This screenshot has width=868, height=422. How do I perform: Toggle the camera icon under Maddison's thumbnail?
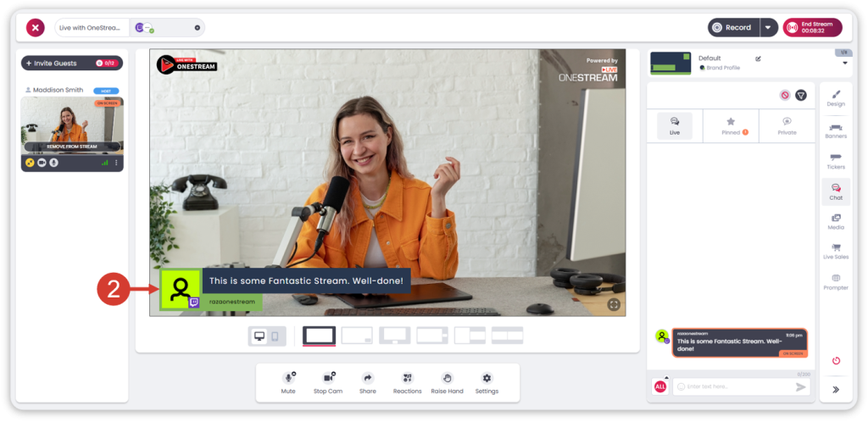coord(42,163)
